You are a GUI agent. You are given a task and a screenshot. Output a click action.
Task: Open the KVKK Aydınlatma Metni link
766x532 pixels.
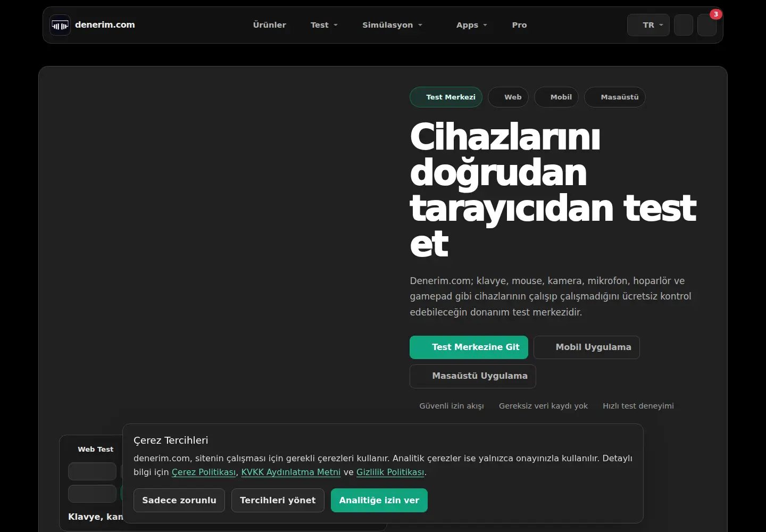(291, 472)
